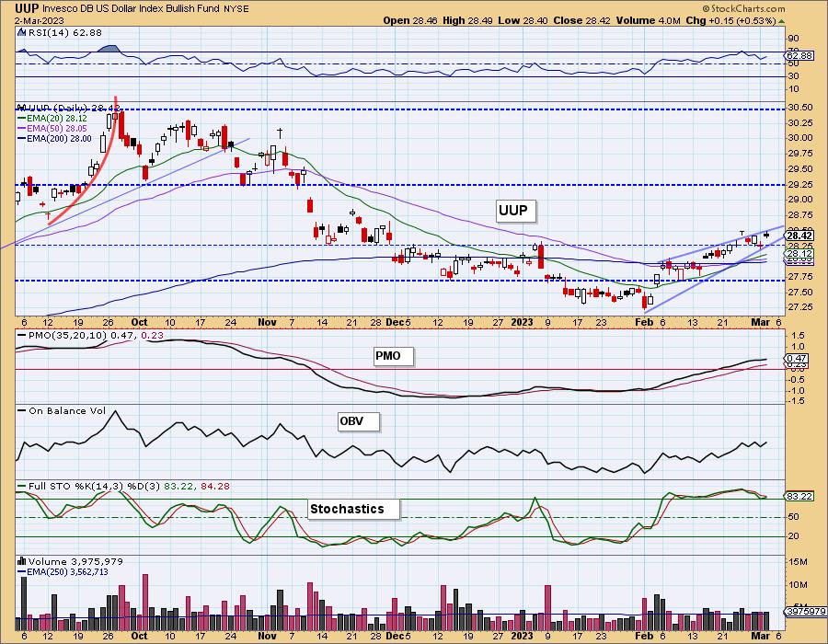Click the '90' RSI axis label

(793, 39)
